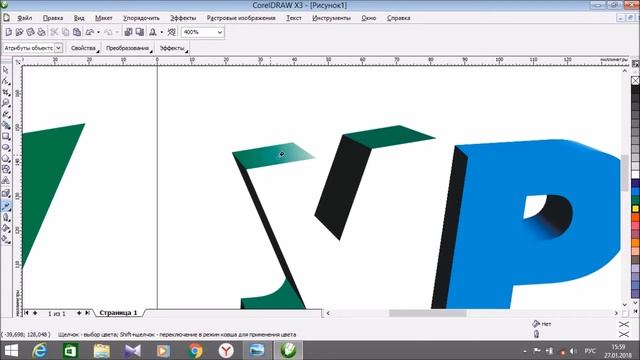640x360 pixels.
Task: Open the Преобразования flyout
Action: point(128,48)
